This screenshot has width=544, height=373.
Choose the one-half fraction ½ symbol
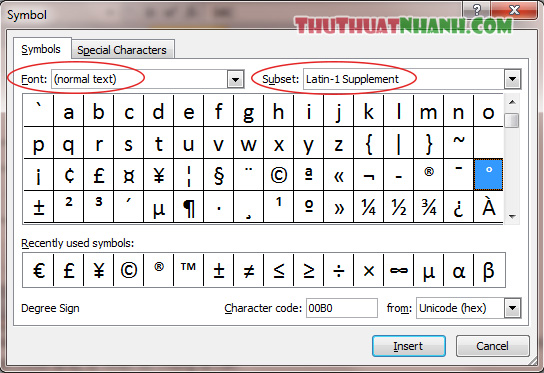pyautogui.click(x=399, y=207)
